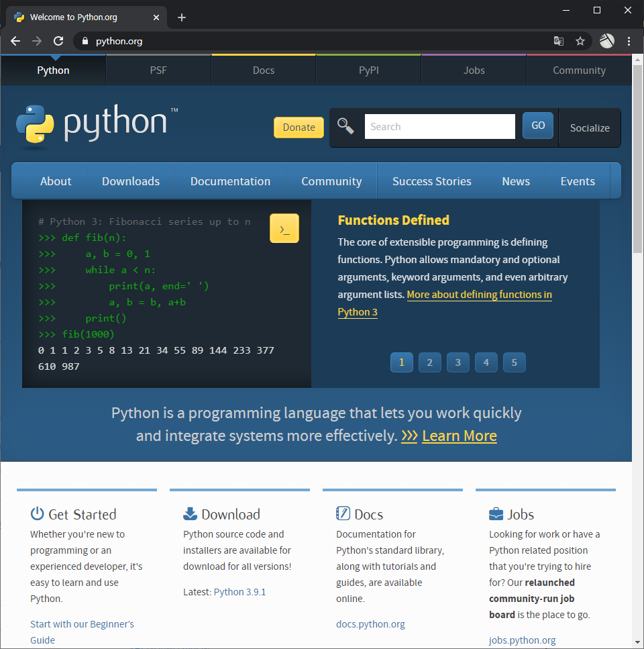This screenshot has height=649, width=644.
Task: Click the triple-chevron before Learn More
Action: [409, 436]
